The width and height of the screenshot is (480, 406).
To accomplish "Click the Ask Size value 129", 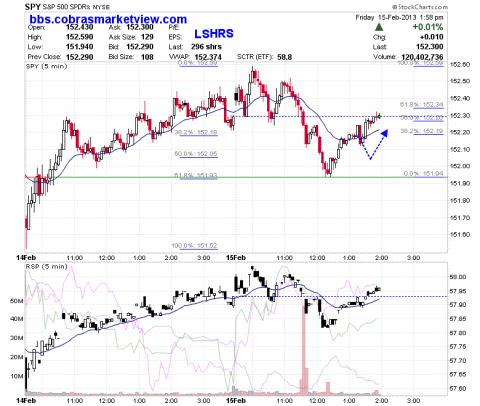I will coord(147,37).
